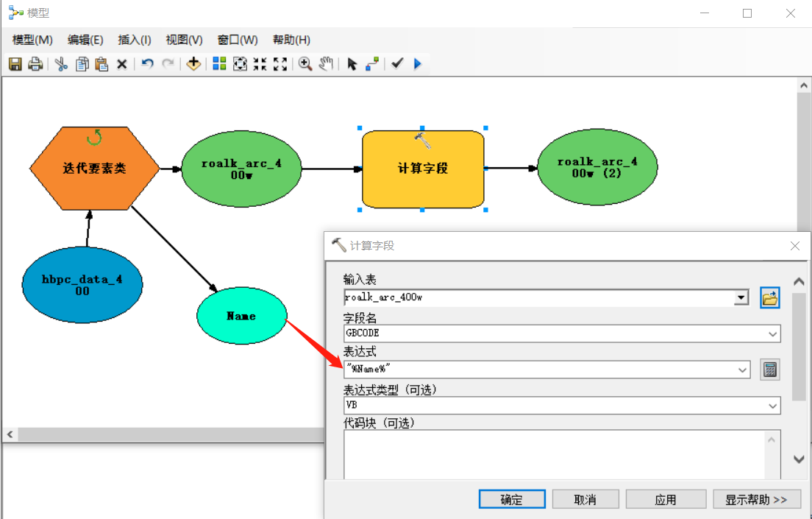
Task: Open the 视图(V) menu
Action: coord(184,40)
